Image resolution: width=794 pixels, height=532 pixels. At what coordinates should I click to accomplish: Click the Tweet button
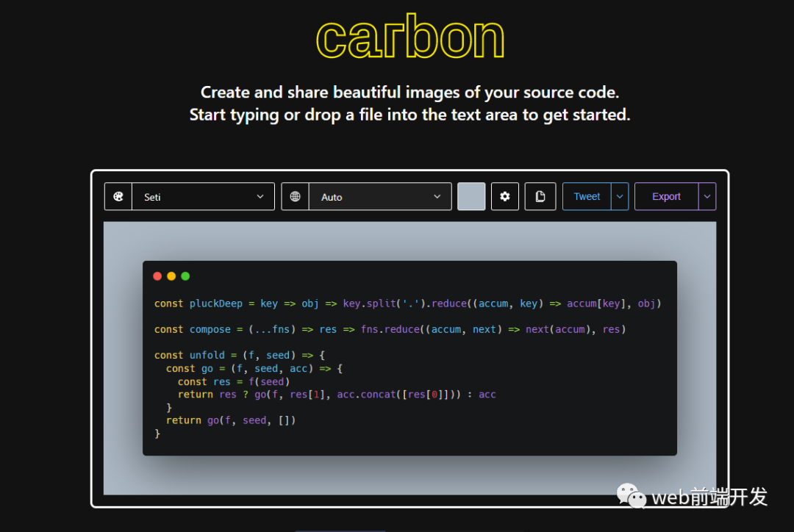pos(587,196)
